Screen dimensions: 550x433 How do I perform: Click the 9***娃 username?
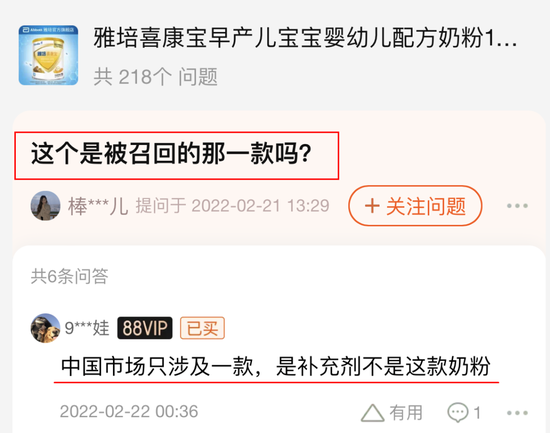tap(87, 328)
